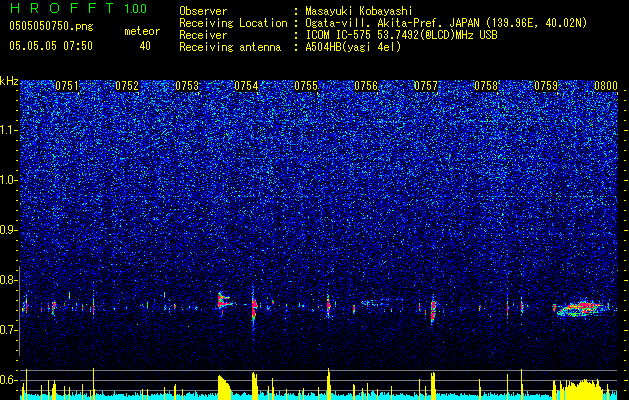Click the 0752 time marker
The width and height of the screenshot is (629, 400).
coord(127,86)
